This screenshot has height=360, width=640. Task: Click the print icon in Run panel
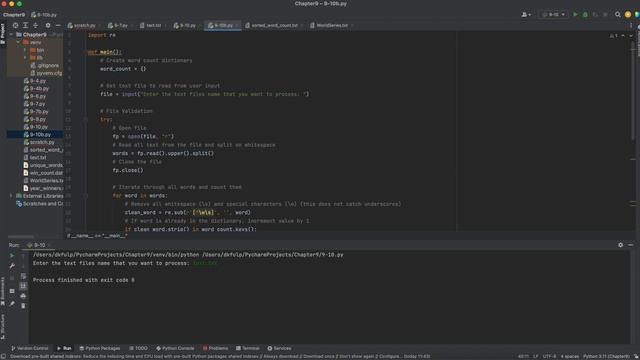tap(23, 296)
